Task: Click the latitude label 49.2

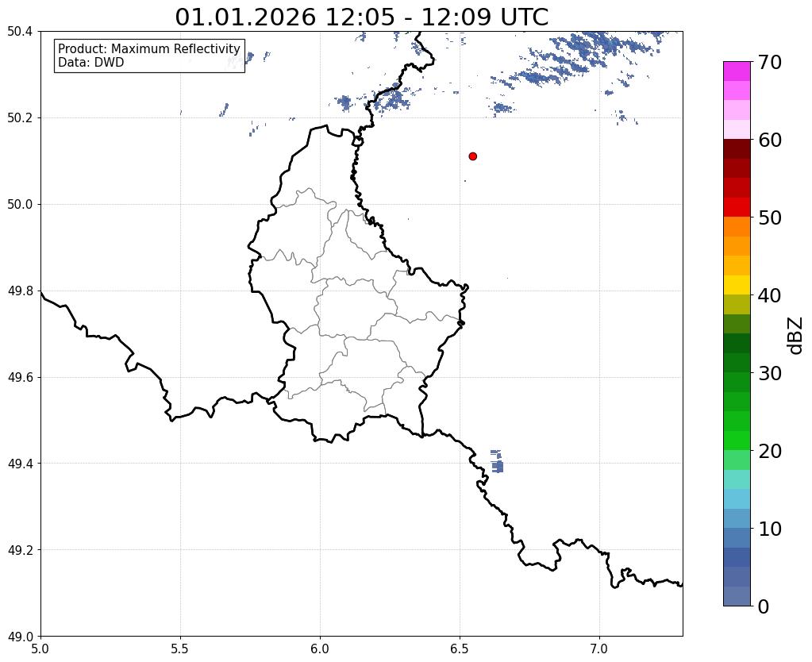Action: [20, 550]
